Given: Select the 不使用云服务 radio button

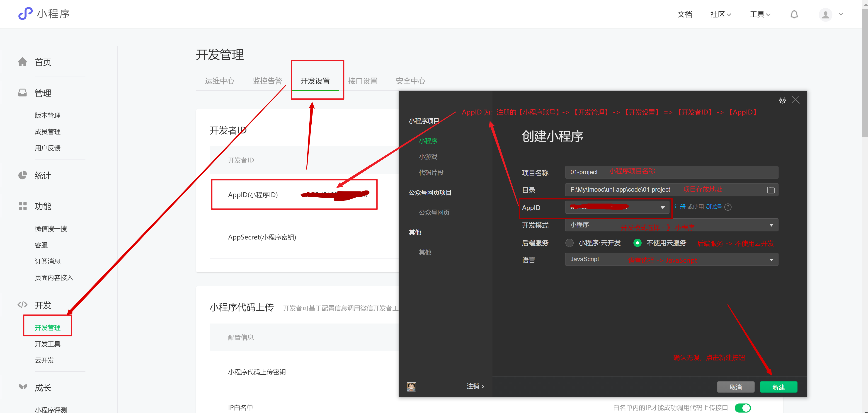Looking at the screenshot, I should tap(637, 243).
